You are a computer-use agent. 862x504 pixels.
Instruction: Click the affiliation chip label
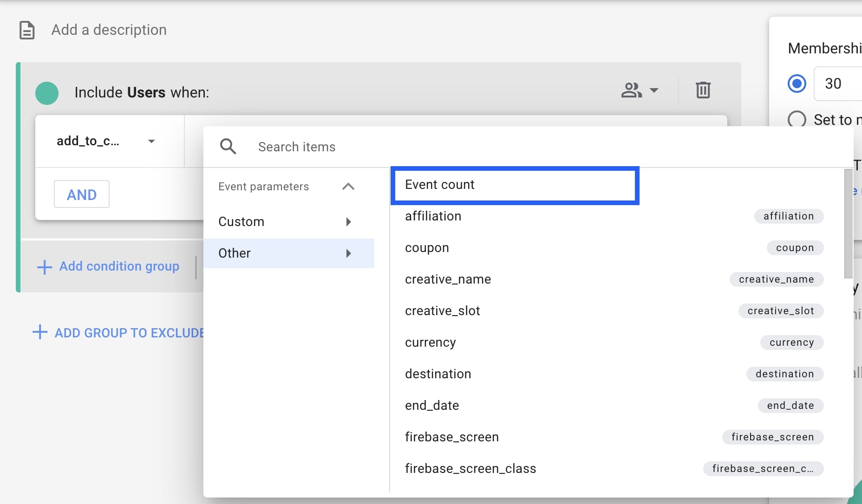click(789, 216)
